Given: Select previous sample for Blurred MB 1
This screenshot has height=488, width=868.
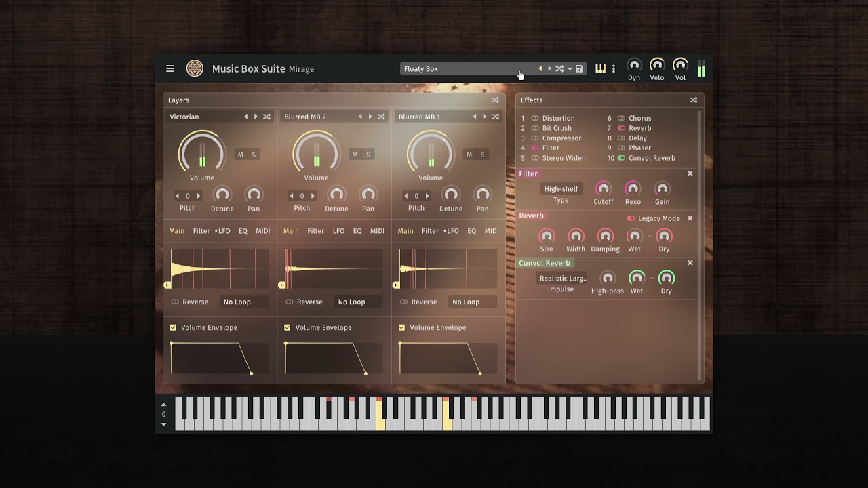Looking at the screenshot, I should coord(475,117).
